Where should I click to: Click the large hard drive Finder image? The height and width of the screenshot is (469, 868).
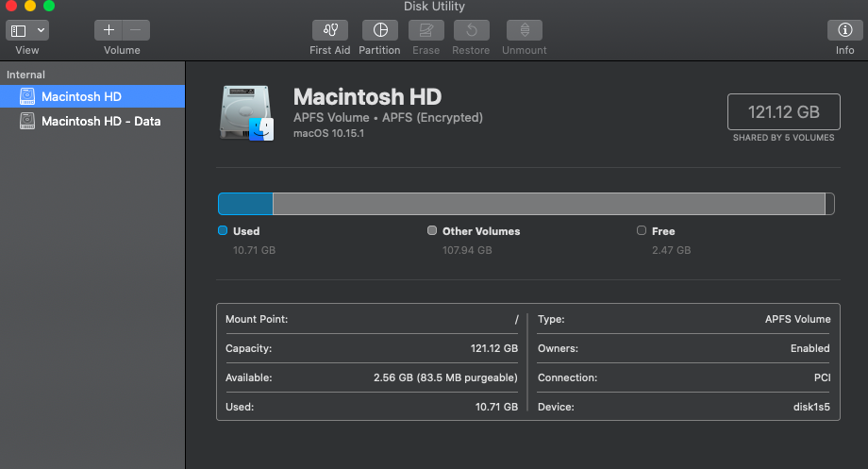[x=247, y=113]
